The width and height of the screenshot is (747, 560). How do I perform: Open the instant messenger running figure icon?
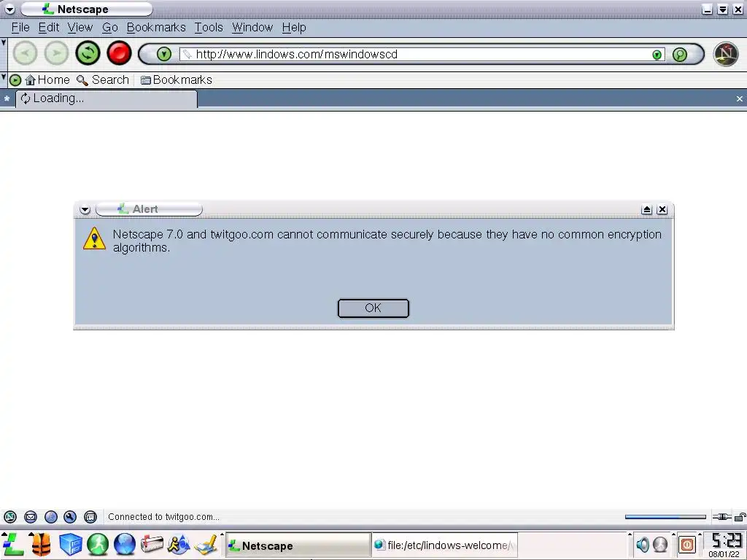(179, 544)
